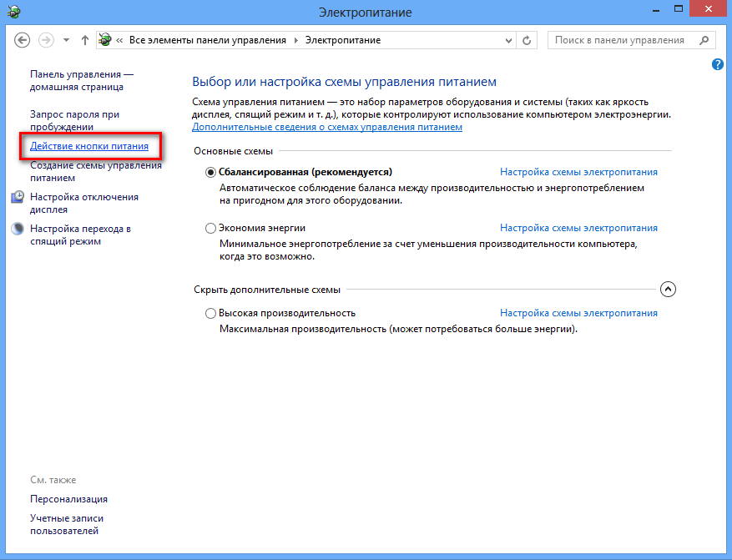
Task: Go up one folder level arrow
Action: tap(85, 40)
